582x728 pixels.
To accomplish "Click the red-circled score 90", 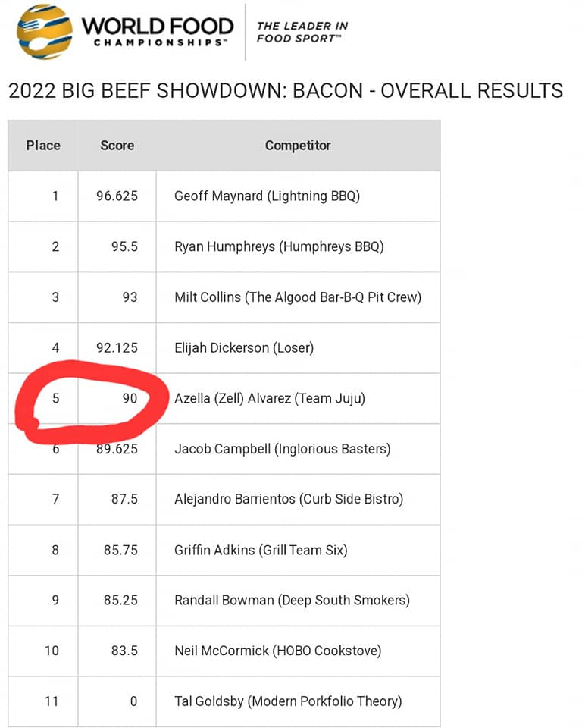I will tap(130, 398).
